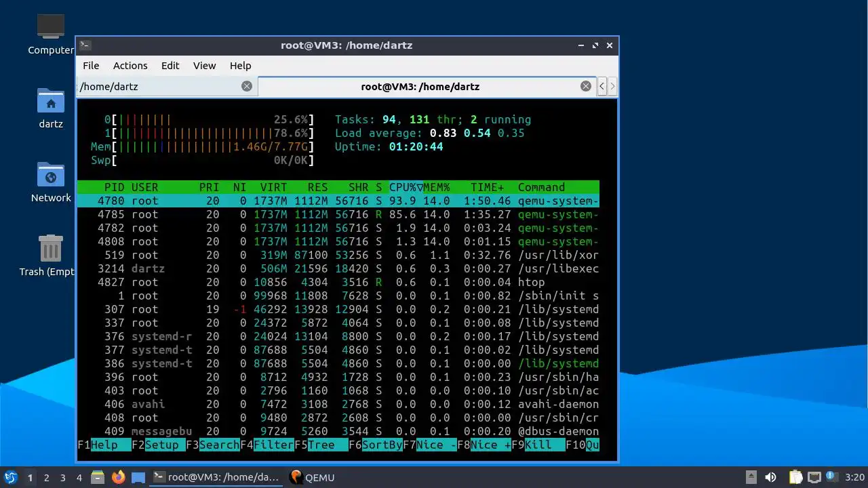868x488 pixels.
Task: Sort by the RES column header
Action: point(317,188)
